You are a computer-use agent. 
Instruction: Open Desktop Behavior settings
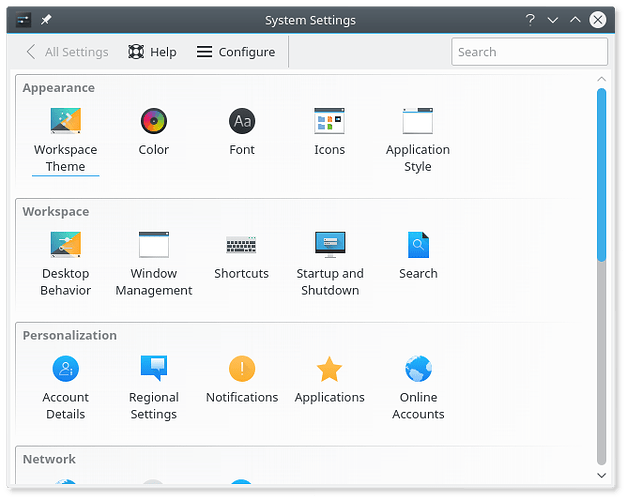click(x=65, y=246)
